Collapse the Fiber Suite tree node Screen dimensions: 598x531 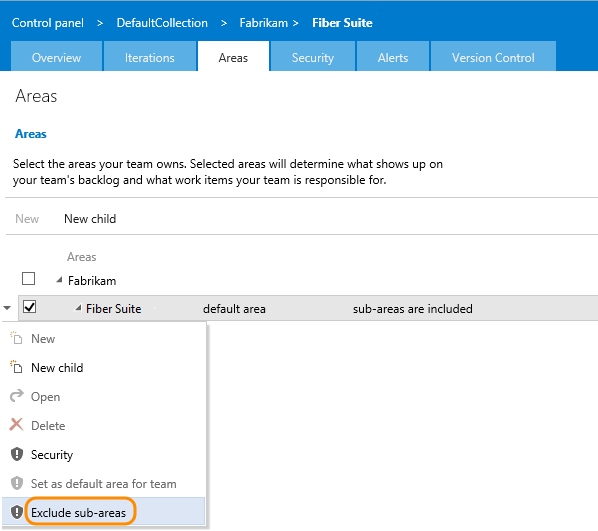(78, 308)
